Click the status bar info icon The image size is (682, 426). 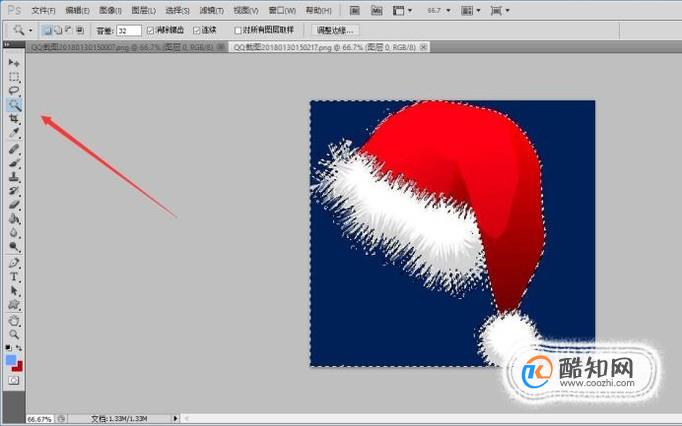pyautogui.click(x=62, y=419)
